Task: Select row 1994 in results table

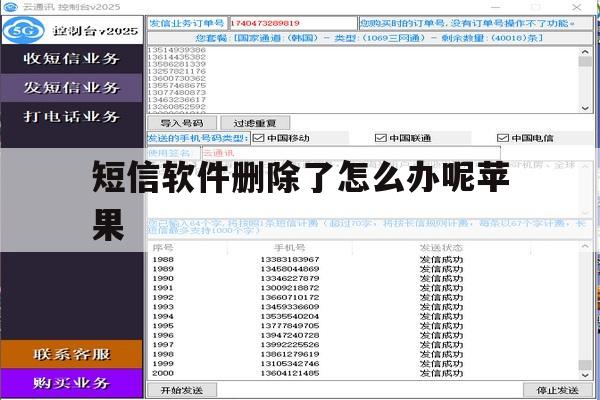Action: pyautogui.click(x=363, y=317)
